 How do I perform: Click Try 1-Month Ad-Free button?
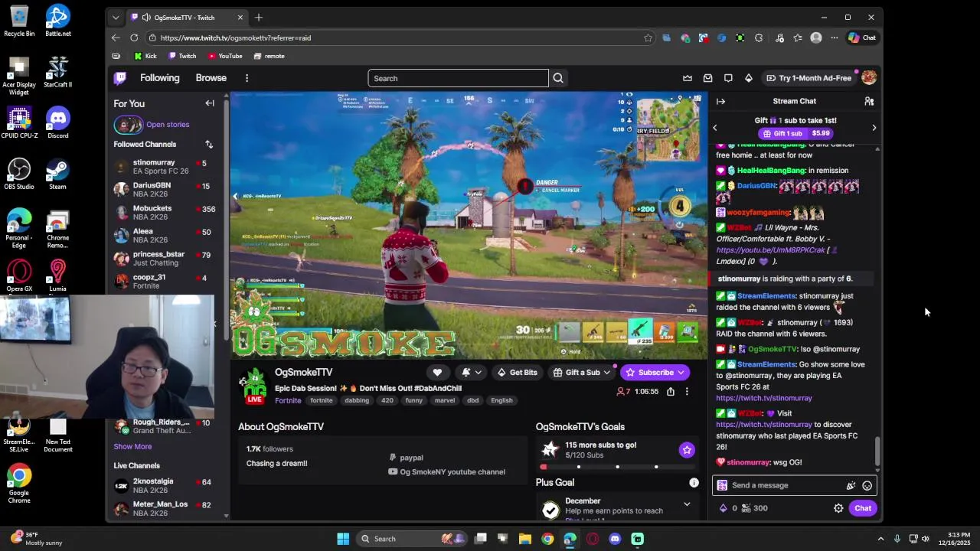point(808,78)
